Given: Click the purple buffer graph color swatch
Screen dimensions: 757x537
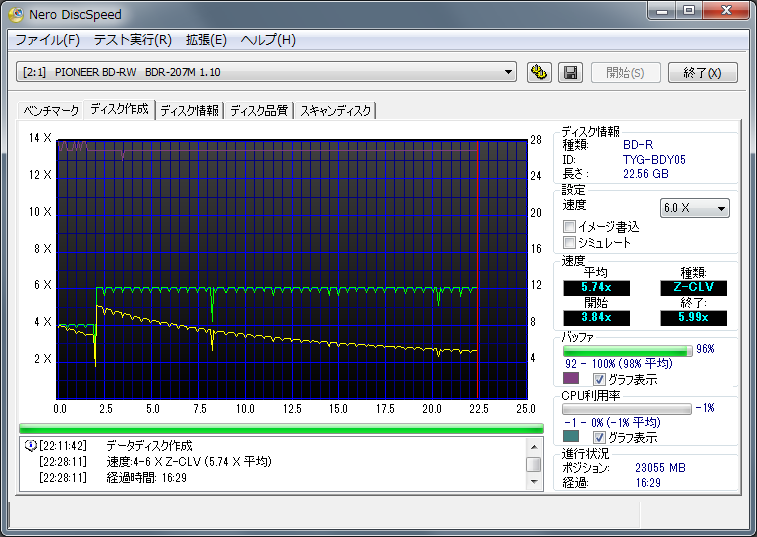Looking at the screenshot, I should coord(571,378).
